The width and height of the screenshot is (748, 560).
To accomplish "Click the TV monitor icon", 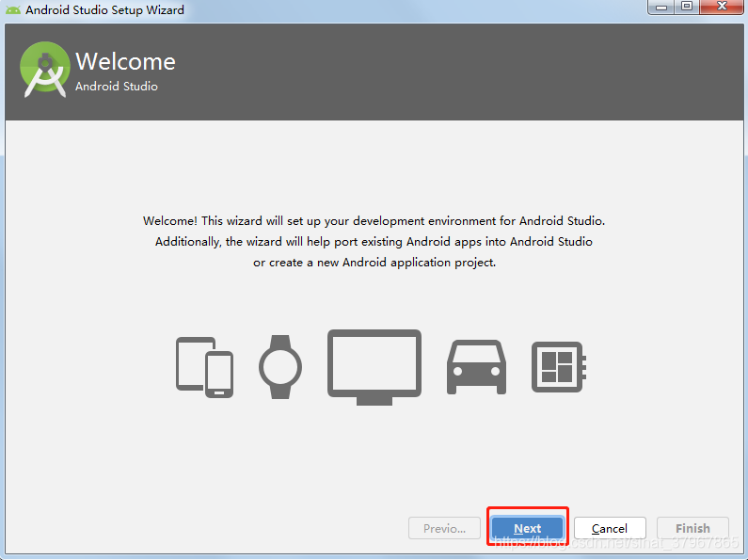I will click(374, 367).
